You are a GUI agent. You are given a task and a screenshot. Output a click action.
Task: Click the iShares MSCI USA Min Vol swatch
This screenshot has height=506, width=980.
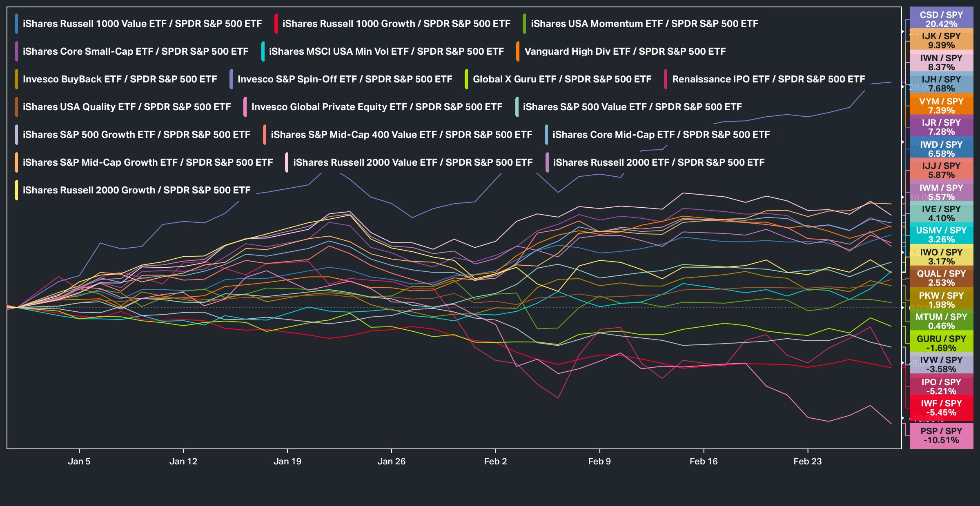tap(263, 51)
